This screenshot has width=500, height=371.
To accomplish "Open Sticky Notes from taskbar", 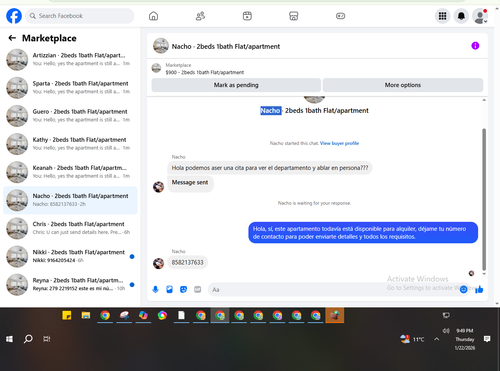I will pos(67,315).
